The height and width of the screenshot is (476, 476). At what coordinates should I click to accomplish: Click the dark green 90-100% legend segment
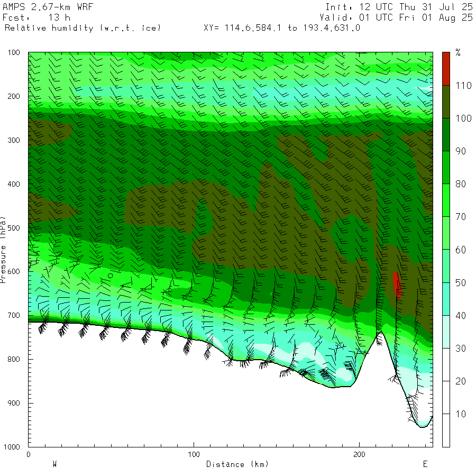coord(446,134)
